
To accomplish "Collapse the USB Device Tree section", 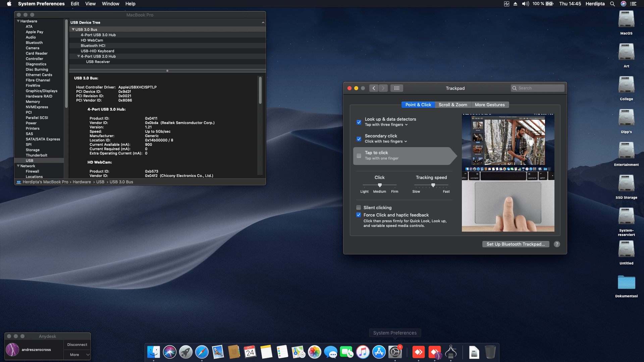I will tap(263, 22).
